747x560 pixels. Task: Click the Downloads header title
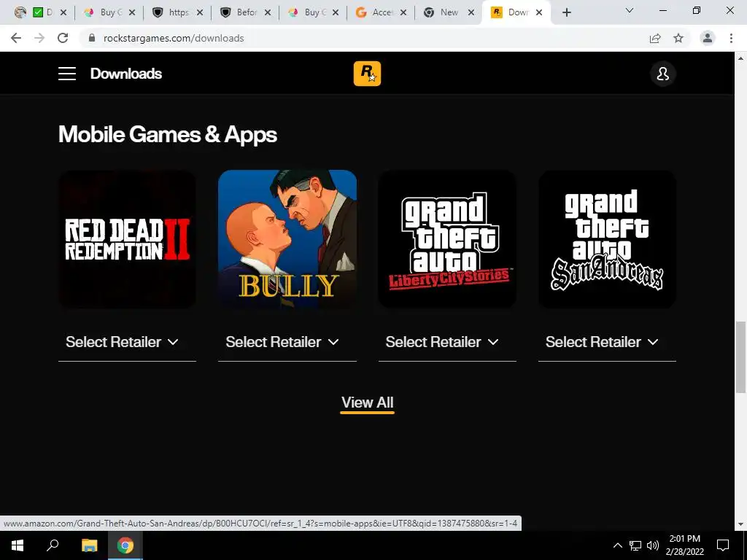pos(126,74)
